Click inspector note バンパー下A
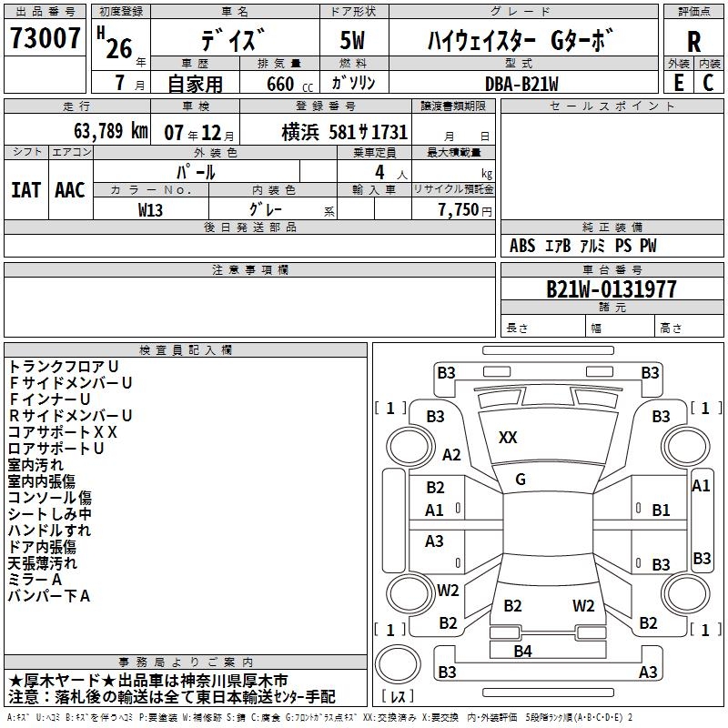The height and width of the screenshot is (728, 728). click(49, 596)
